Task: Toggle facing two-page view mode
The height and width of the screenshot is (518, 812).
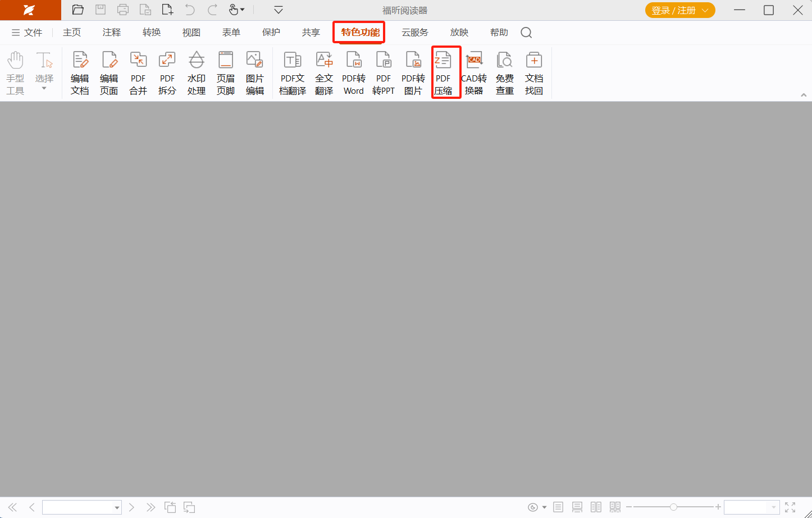Action: [x=596, y=507]
